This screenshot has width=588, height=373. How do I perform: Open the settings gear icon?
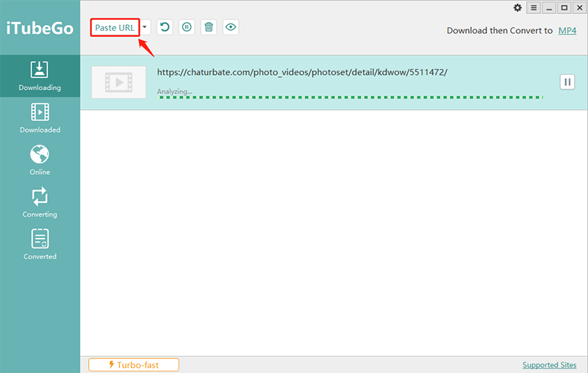click(x=517, y=7)
